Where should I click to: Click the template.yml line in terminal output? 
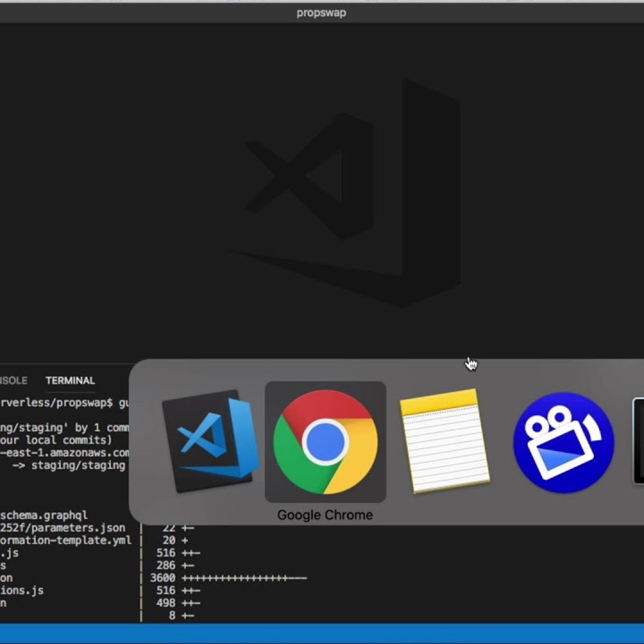65,540
